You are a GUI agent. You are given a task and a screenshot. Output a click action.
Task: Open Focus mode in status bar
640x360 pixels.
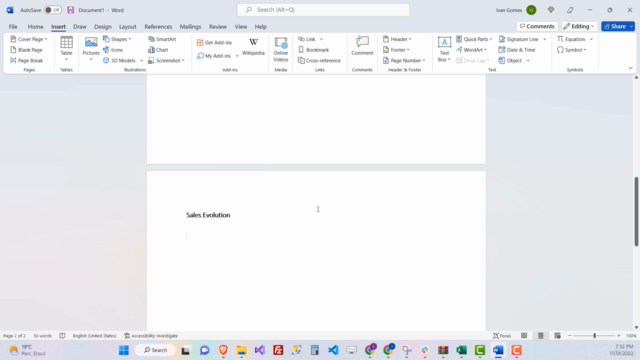pyautogui.click(x=502, y=336)
